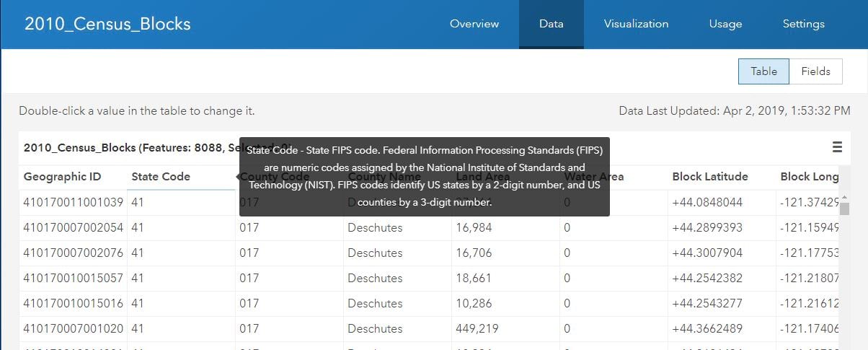The width and height of the screenshot is (868, 350).
Task: Select Geographic ID cell 410170010015016
Action: (73, 304)
